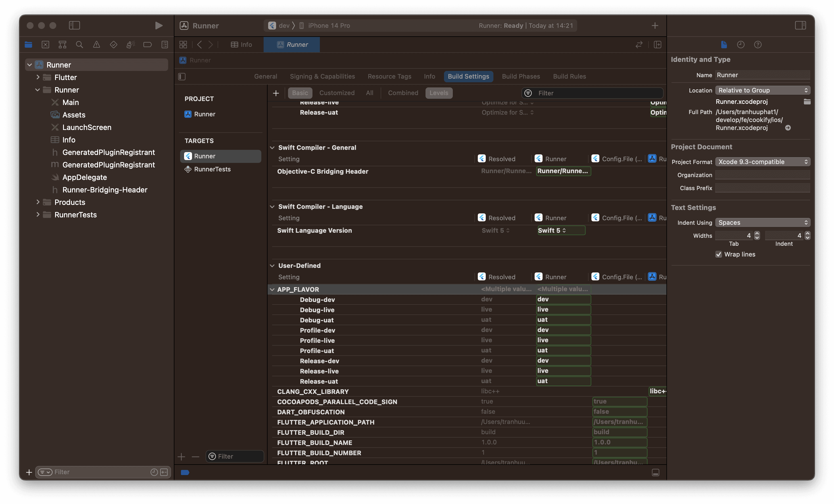Collapse the Swift Compiler - General section
This screenshot has height=504, width=834.
tap(272, 148)
